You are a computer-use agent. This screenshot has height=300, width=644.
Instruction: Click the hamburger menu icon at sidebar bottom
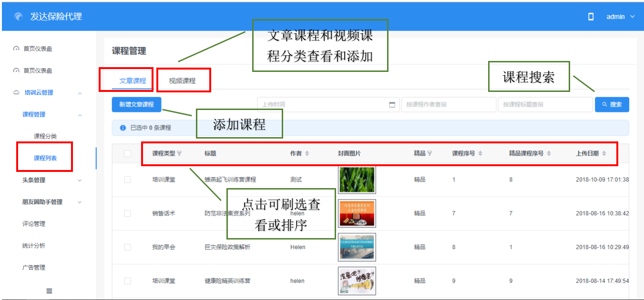click(x=49, y=290)
